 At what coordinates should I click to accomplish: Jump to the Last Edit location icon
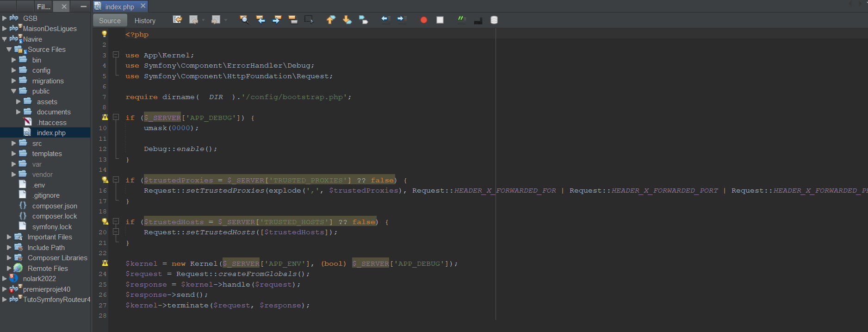(177, 19)
